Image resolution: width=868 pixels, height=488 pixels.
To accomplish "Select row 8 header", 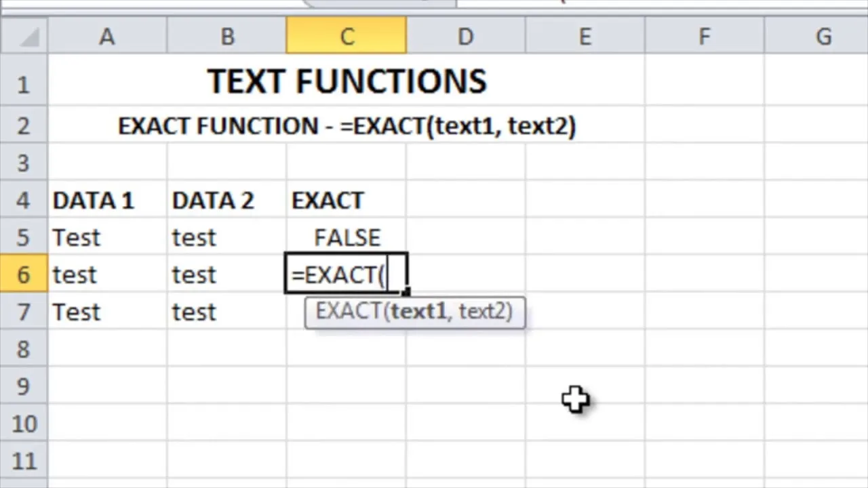I will [24, 349].
